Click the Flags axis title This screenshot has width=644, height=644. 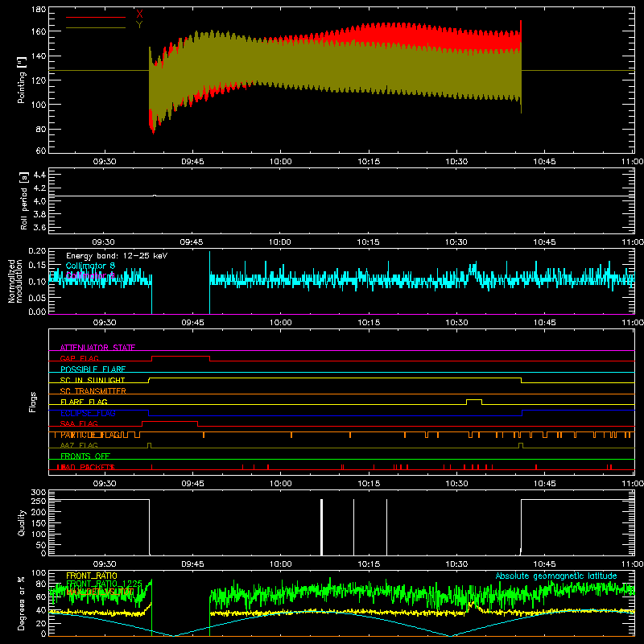32,402
